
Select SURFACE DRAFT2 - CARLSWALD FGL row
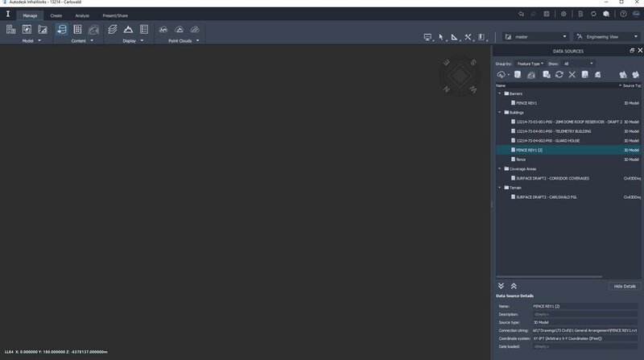(568, 197)
